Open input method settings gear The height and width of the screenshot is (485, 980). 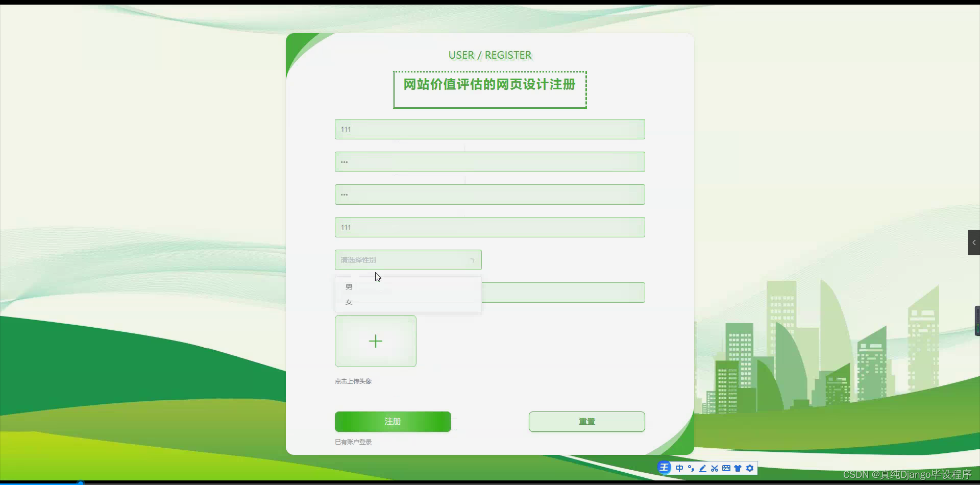750,468
